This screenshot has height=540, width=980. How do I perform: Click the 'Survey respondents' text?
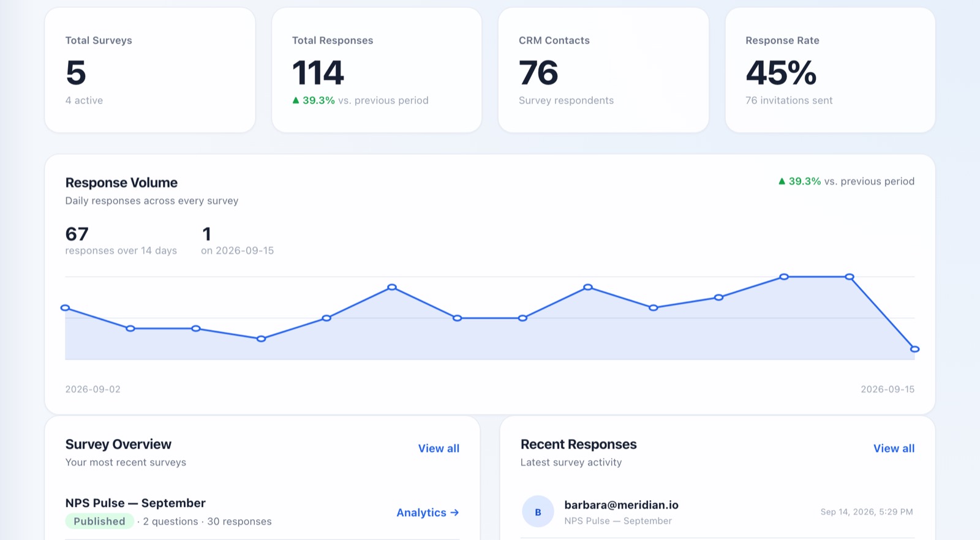click(x=566, y=100)
